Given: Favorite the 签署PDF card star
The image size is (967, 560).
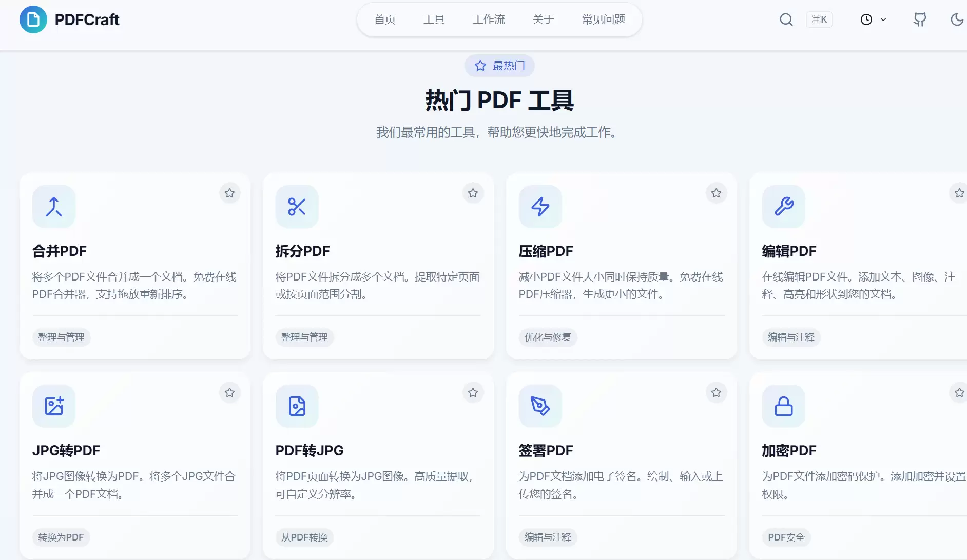Looking at the screenshot, I should pos(717,393).
